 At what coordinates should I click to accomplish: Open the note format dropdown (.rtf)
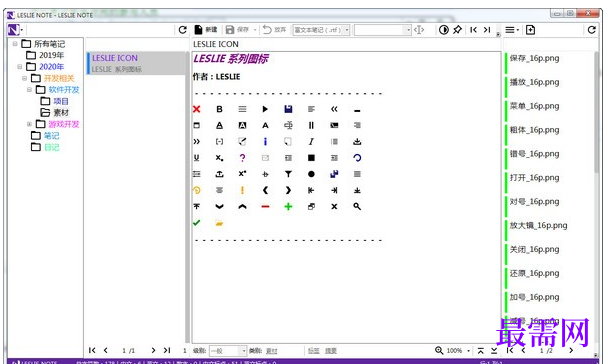pos(321,30)
